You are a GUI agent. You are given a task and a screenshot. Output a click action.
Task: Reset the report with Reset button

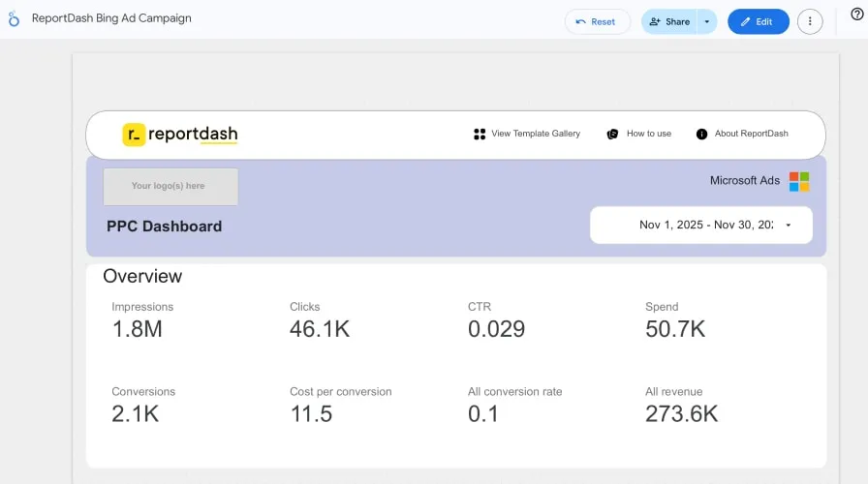pos(597,21)
